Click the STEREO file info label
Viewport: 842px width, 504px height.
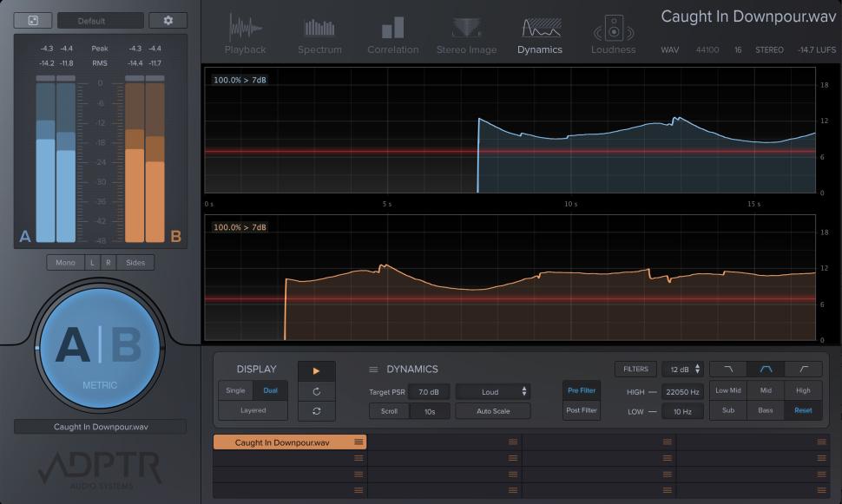(769, 50)
